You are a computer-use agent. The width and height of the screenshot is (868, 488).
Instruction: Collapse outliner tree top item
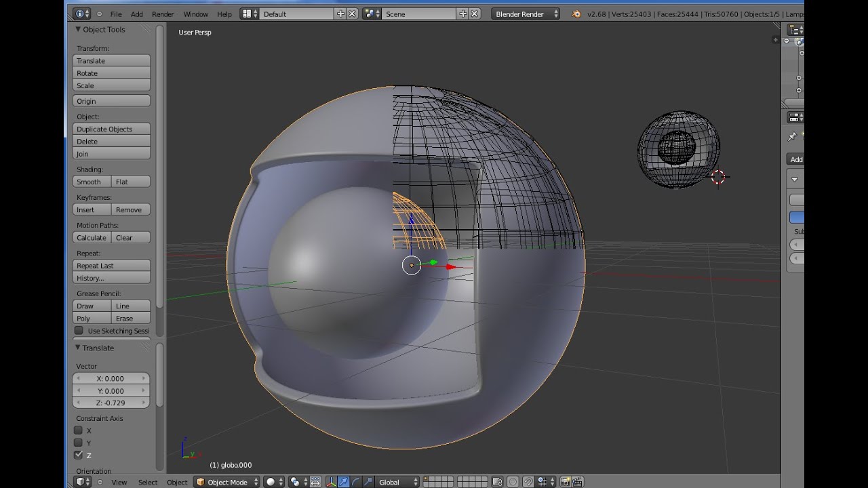787,41
